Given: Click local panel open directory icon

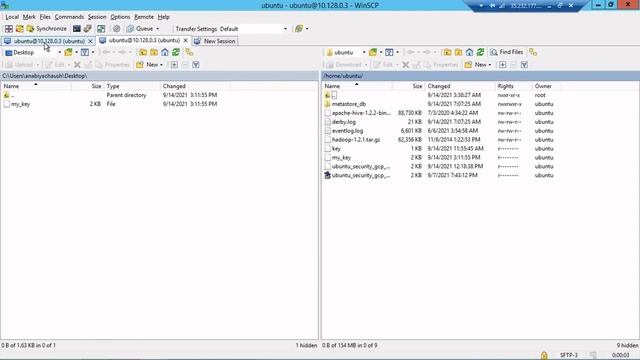Looking at the screenshot, I should [68, 52].
